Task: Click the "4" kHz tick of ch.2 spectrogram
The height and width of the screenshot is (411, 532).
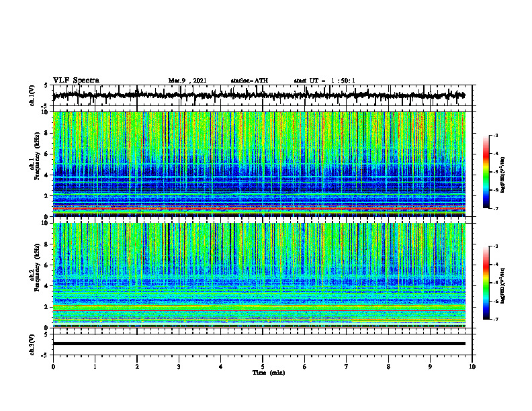Action: (x=47, y=286)
